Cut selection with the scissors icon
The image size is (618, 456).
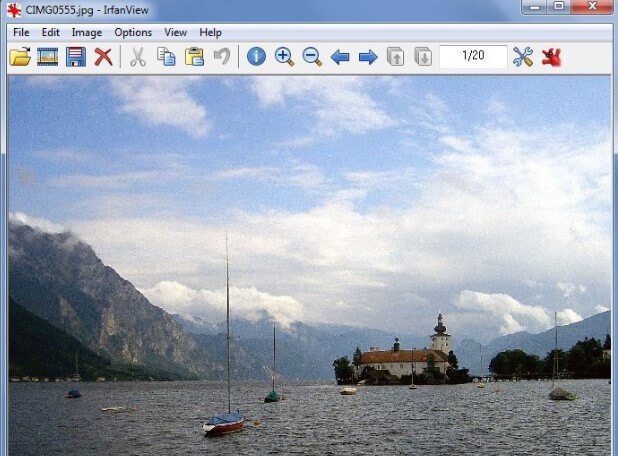[138, 57]
